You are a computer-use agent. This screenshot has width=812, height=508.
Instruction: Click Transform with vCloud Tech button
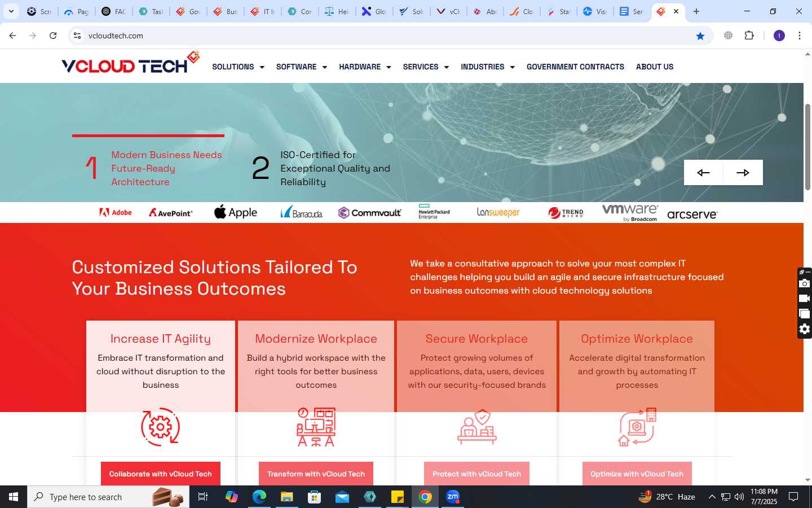pyautogui.click(x=316, y=474)
